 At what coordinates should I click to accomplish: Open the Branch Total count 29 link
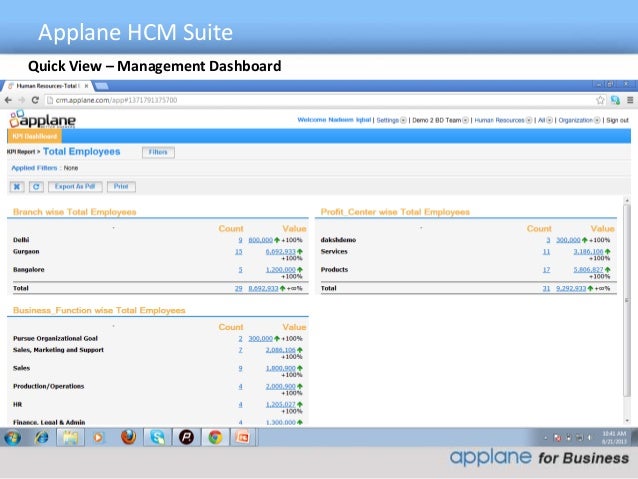coord(238,288)
